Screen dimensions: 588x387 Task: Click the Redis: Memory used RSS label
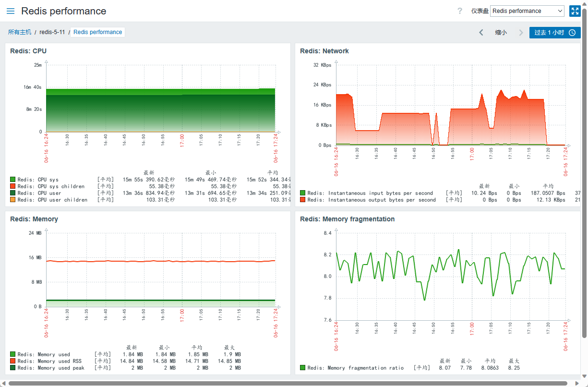[49, 361]
